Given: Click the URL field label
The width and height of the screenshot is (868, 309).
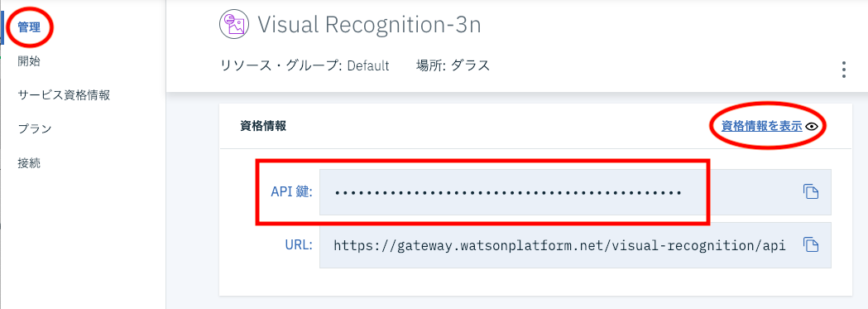Looking at the screenshot, I should (300, 244).
